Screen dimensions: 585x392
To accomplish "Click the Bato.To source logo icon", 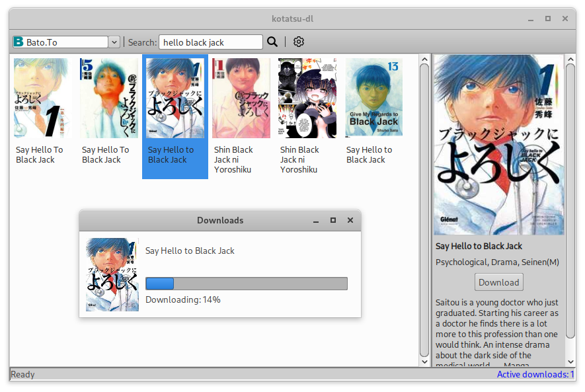I will pyautogui.click(x=19, y=42).
